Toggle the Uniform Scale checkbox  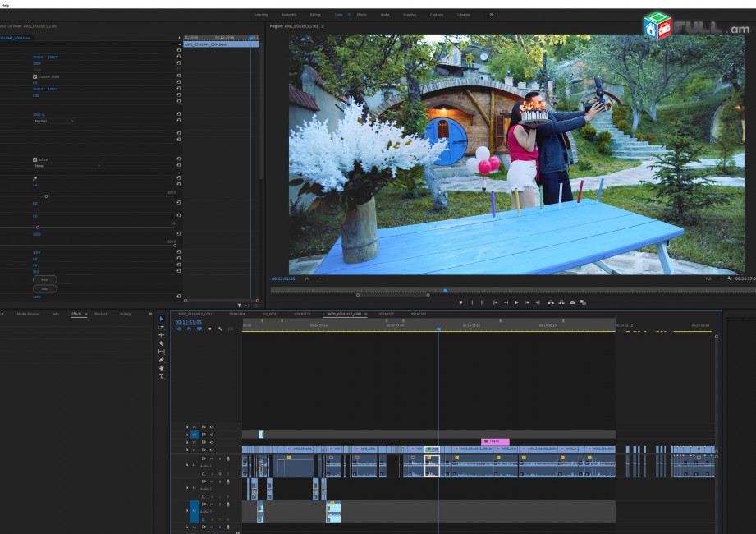34,76
